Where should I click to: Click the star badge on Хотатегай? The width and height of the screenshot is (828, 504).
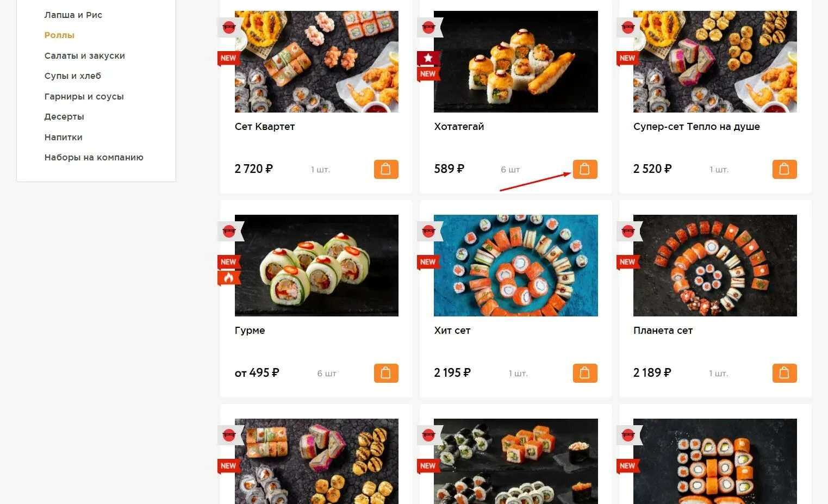tap(428, 58)
